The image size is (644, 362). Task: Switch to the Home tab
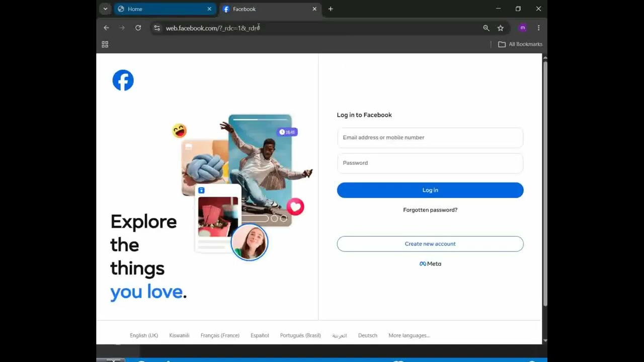[165, 9]
